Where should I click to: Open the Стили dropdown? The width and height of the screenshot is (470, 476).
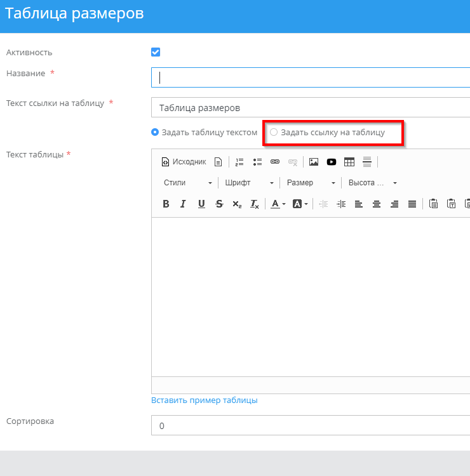(187, 183)
